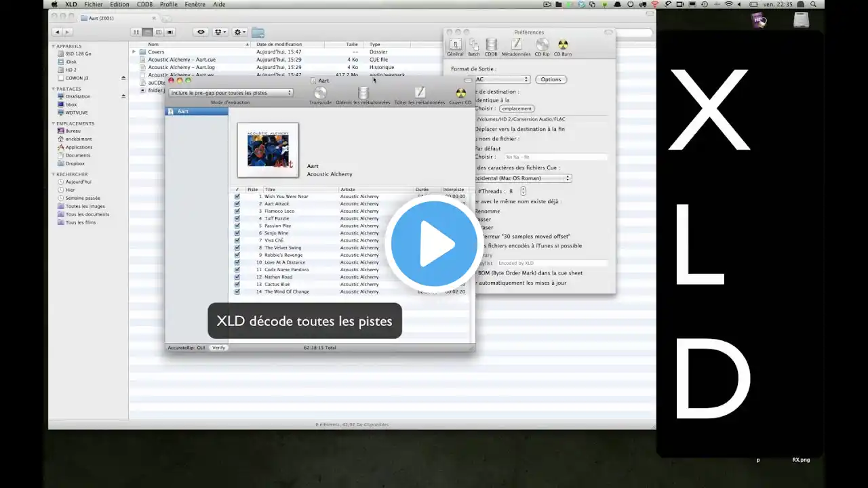Switch Finder to icon view
The width and height of the screenshot is (868, 488).
(136, 32)
